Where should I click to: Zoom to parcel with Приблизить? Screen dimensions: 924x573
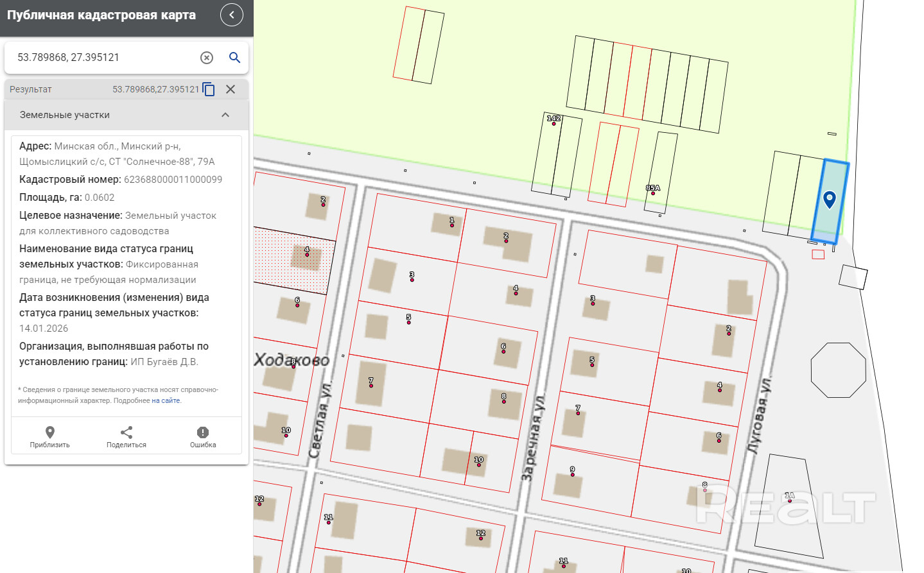(50, 437)
